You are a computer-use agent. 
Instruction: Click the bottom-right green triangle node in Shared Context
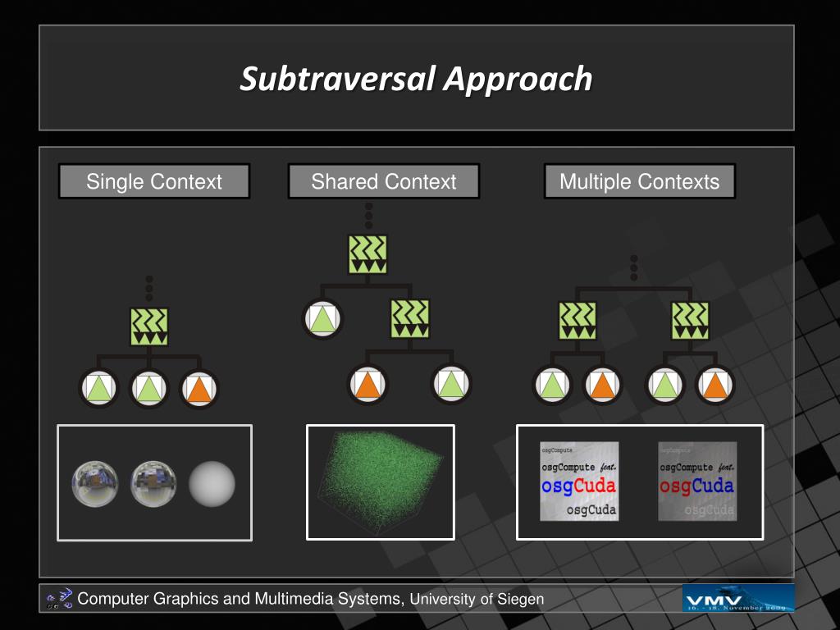coord(451,384)
